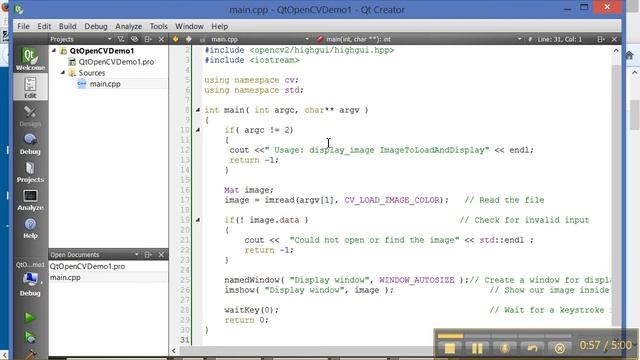
Task: Place cursor on waitKey(0) line
Action: click(251, 310)
